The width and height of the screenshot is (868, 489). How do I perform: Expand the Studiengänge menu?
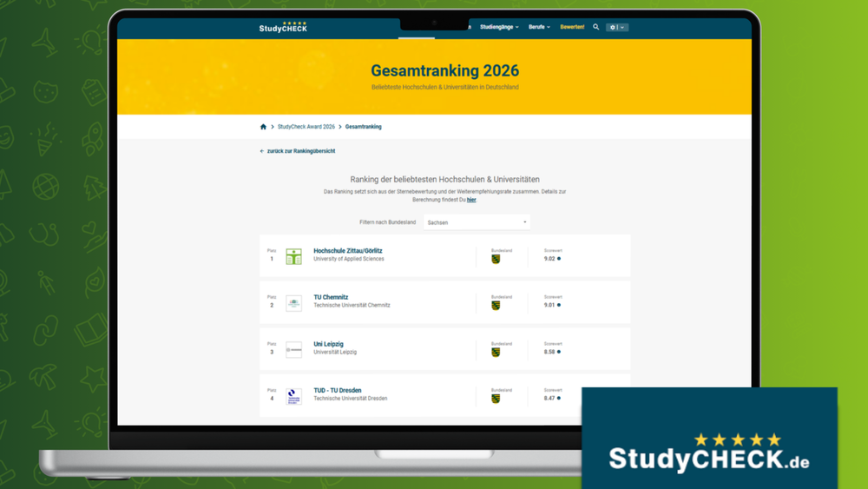click(499, 27)
